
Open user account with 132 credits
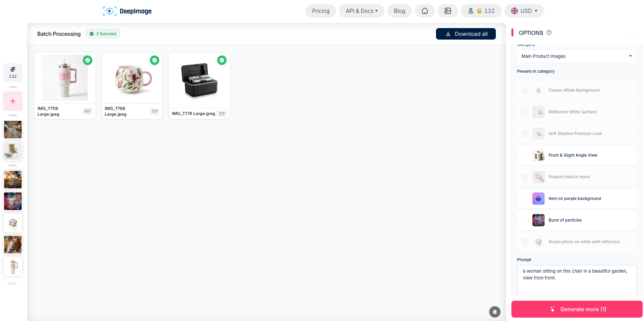click(481, 11)
